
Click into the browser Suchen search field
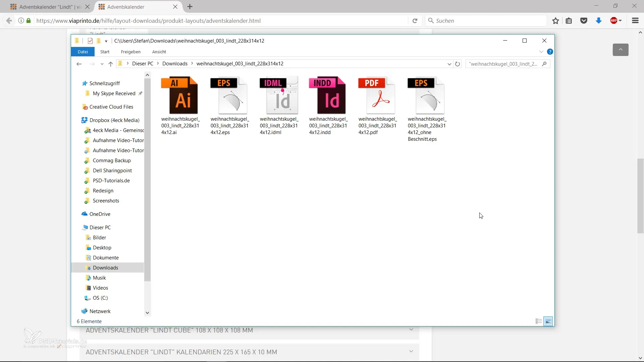pyautogui.click(x=486, y=21)
